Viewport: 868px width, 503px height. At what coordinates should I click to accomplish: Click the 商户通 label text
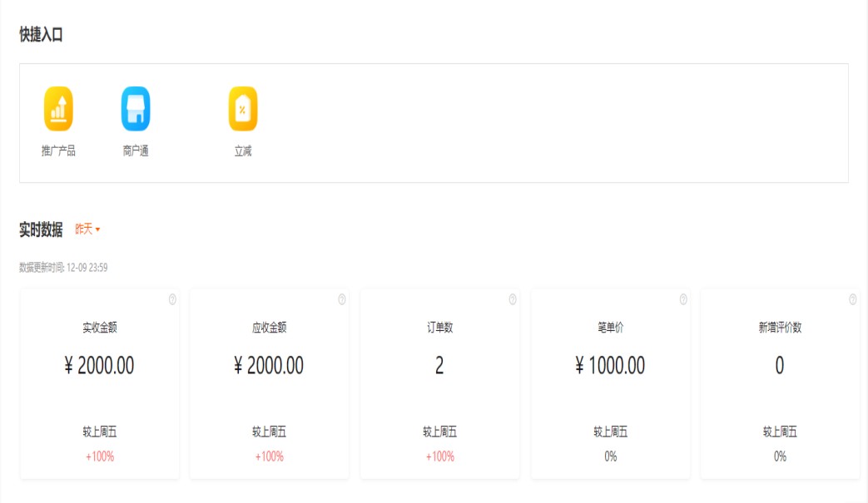[x=136, y=151]
